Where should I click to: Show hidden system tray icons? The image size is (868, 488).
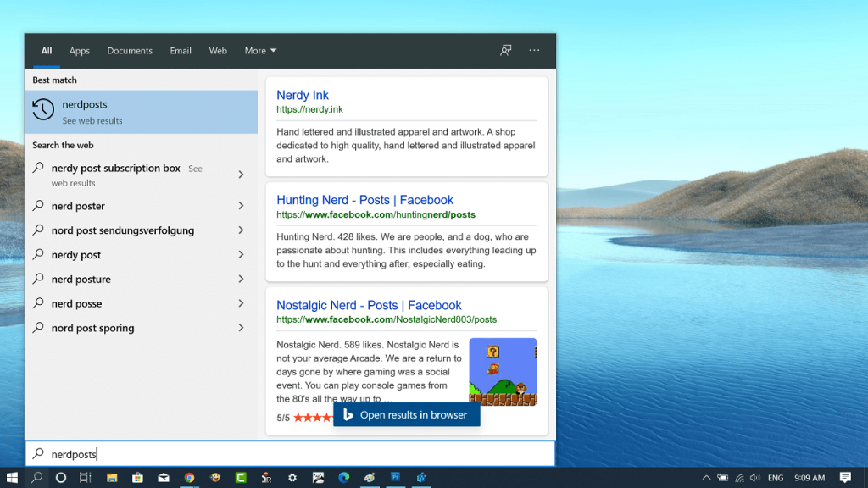tap(706, 478)
